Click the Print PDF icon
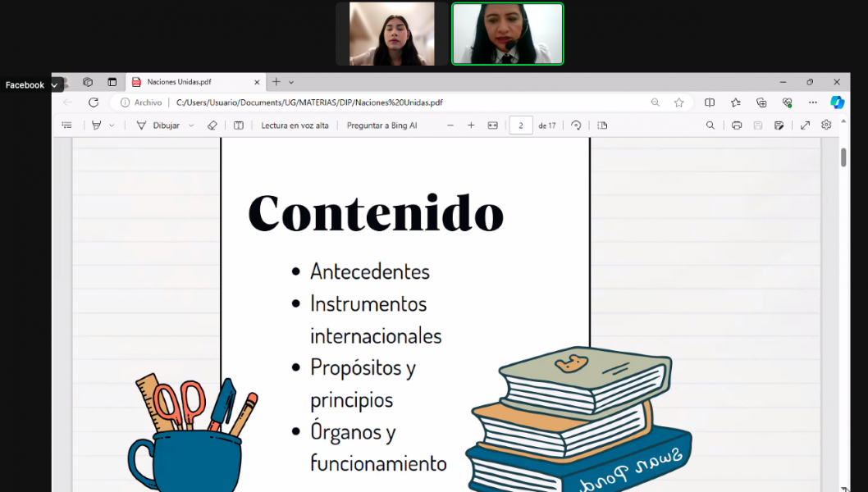The width and height of the screenshot is (868, 492). pyautogui.click(x=737, y=125)
